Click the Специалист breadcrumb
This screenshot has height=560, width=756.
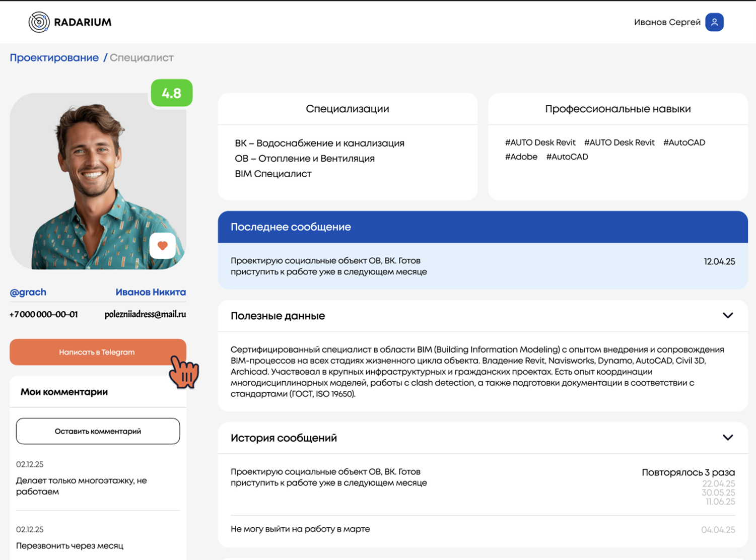click(x=142, y=57)
